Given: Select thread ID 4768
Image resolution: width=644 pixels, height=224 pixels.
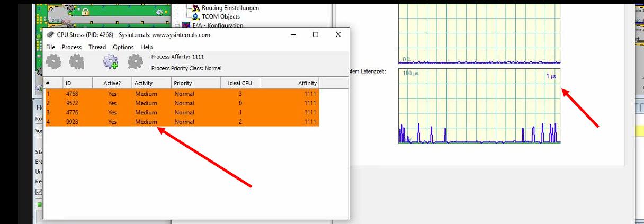Looking at the screenshot, I should pyautogui.click(x=71, y=94).
